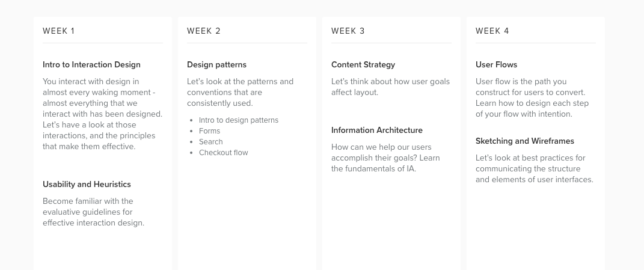Click the wireframes best practices description
This screenshot has width=644, height=270.
[535, 168]
